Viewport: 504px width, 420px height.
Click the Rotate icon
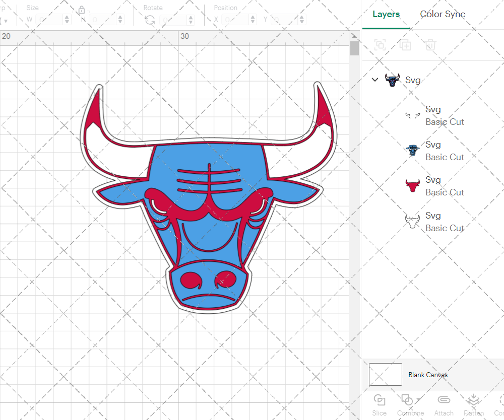(x=150, y=20)
